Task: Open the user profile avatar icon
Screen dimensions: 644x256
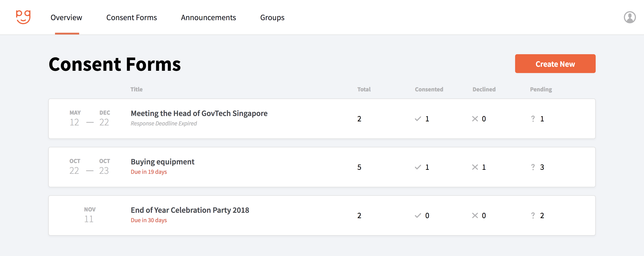Action: point(629,17)
